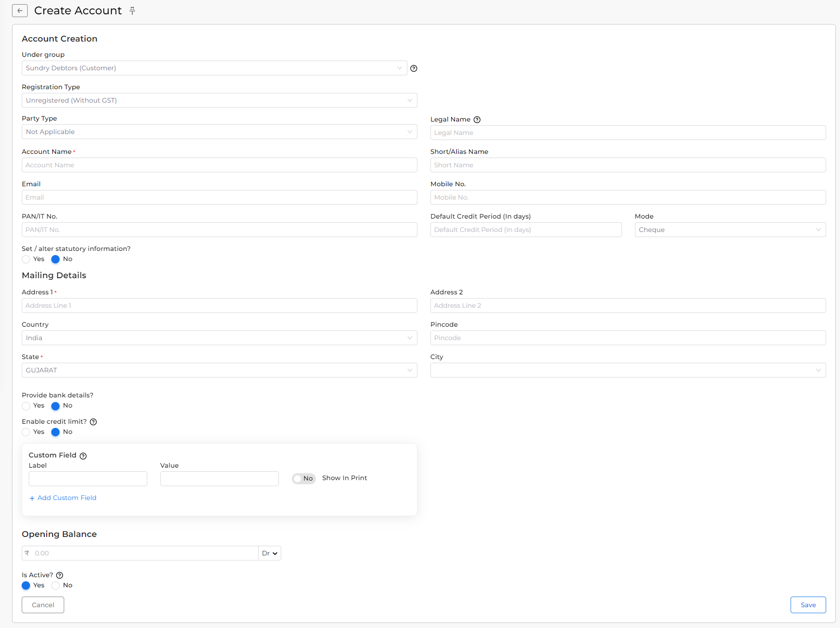This screenshot has width=840, height=628.
Task: Set Is Active to Yes
Action: click(26, 585)
